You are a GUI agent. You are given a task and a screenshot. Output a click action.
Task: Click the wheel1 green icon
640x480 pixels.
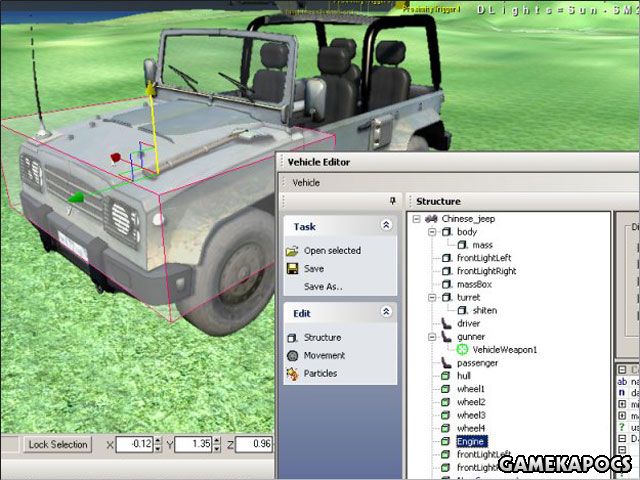[x=446, y=389]
